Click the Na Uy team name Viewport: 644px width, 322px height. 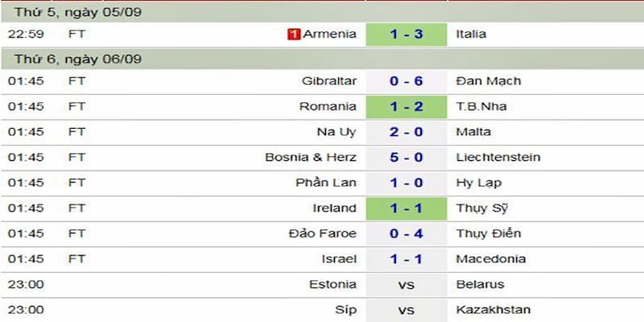click(x=336, y=131)
